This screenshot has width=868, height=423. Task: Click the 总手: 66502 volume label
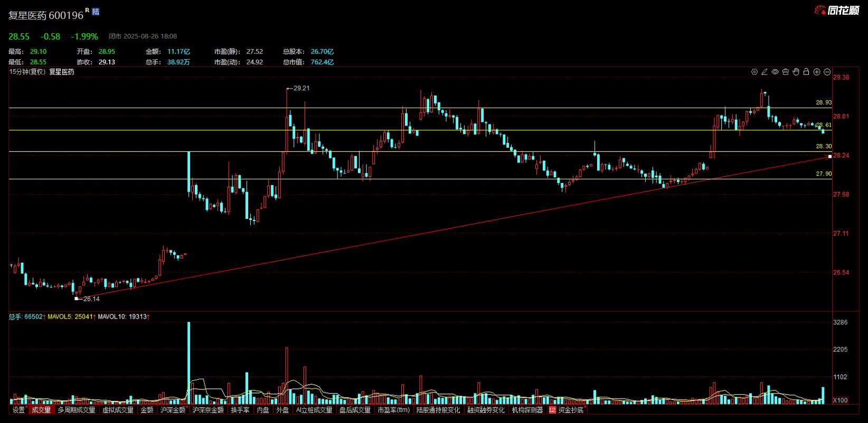(x=25, y=317)
